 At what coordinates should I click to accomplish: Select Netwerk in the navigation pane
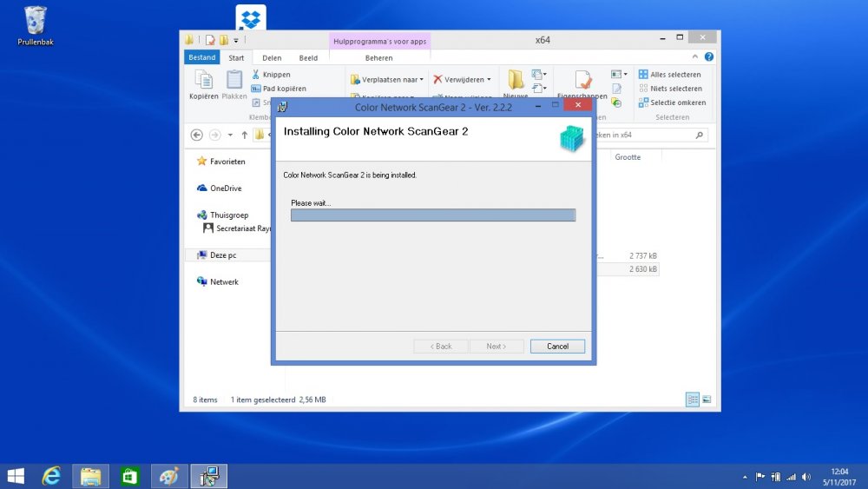coord(223,281)
